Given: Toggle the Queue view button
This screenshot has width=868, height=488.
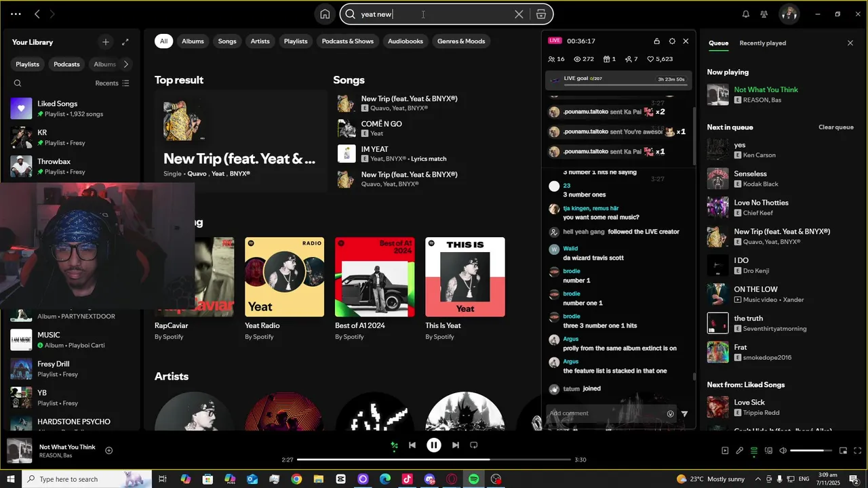Looking at the screenshot, I should point(753,451).
